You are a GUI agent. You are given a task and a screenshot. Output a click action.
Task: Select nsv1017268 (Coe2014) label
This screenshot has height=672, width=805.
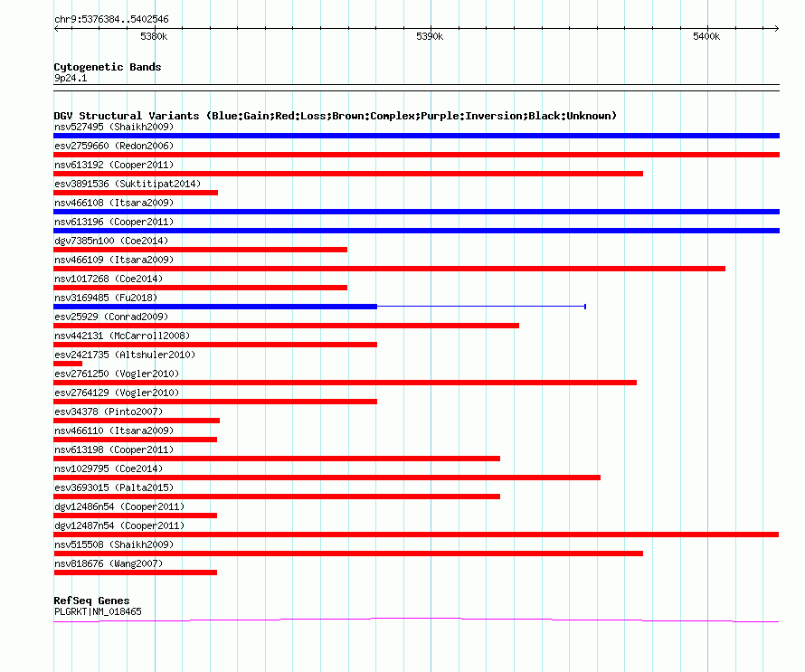[109, 279]
